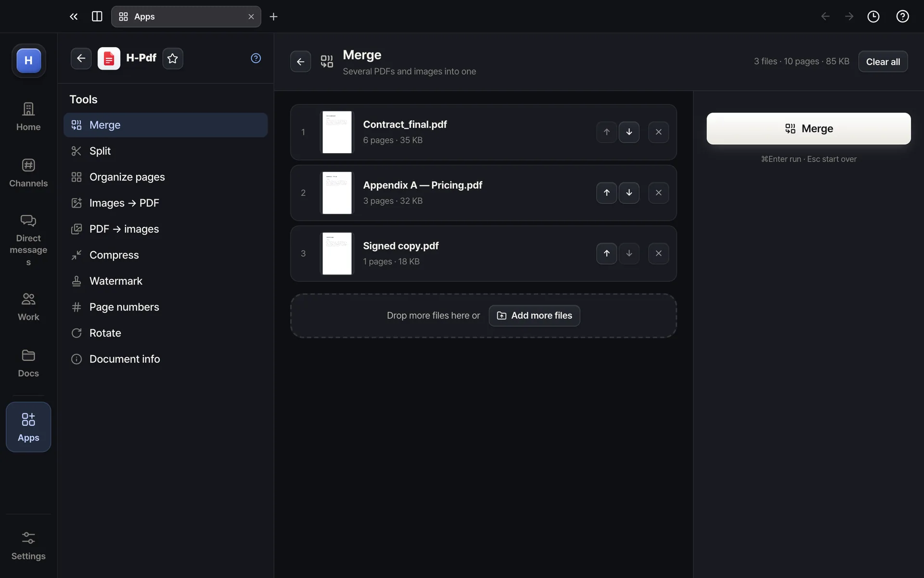Open Docs in the sidebar
Screen dimensions: 924x578
pyautogui.click(x=28, y=363)
